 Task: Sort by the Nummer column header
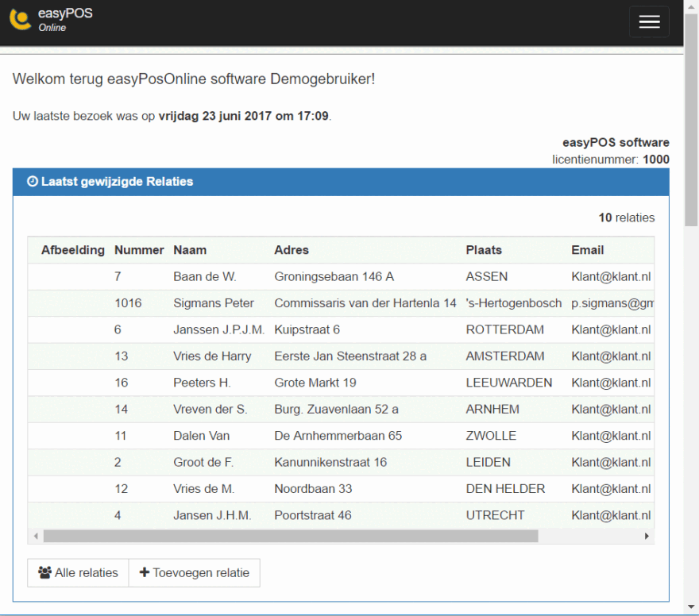(139, 250)
